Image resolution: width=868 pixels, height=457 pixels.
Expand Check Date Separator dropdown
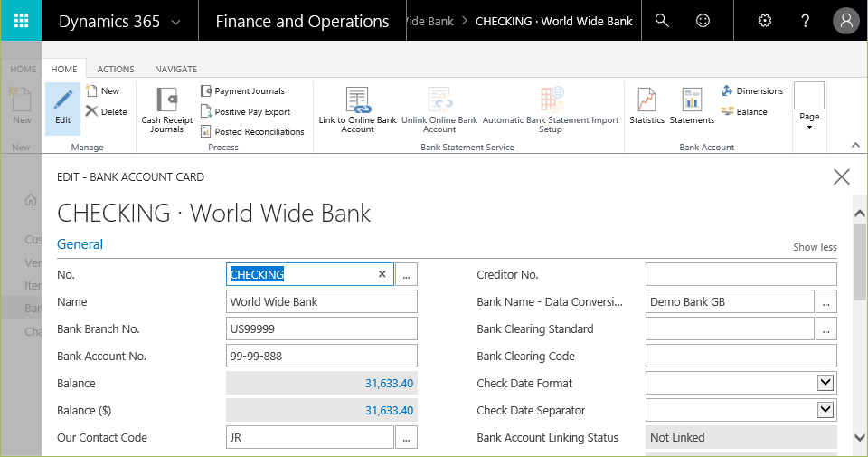(x=826, y=410)
